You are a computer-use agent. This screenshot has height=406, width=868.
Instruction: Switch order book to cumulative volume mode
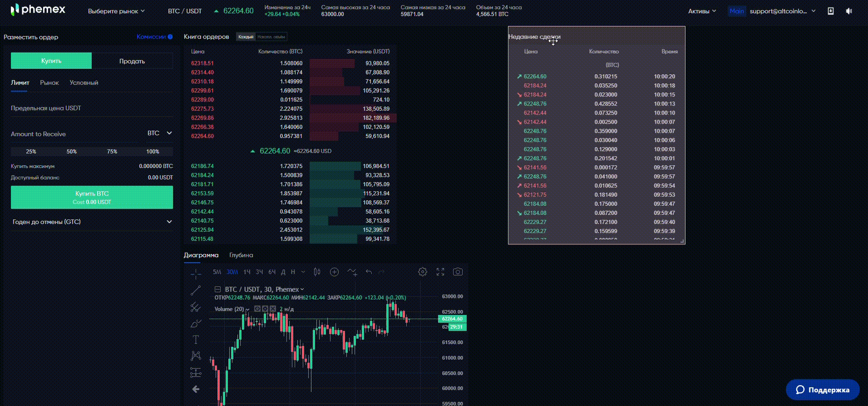[271, 37]
